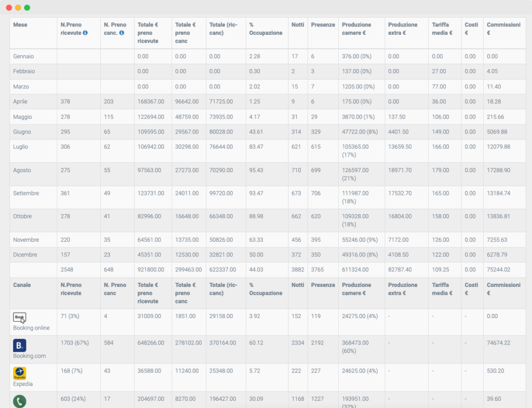This screenshot has height=408, width=532.
Task: Click the Marzo row label
Action: click(x=21, y=87)
